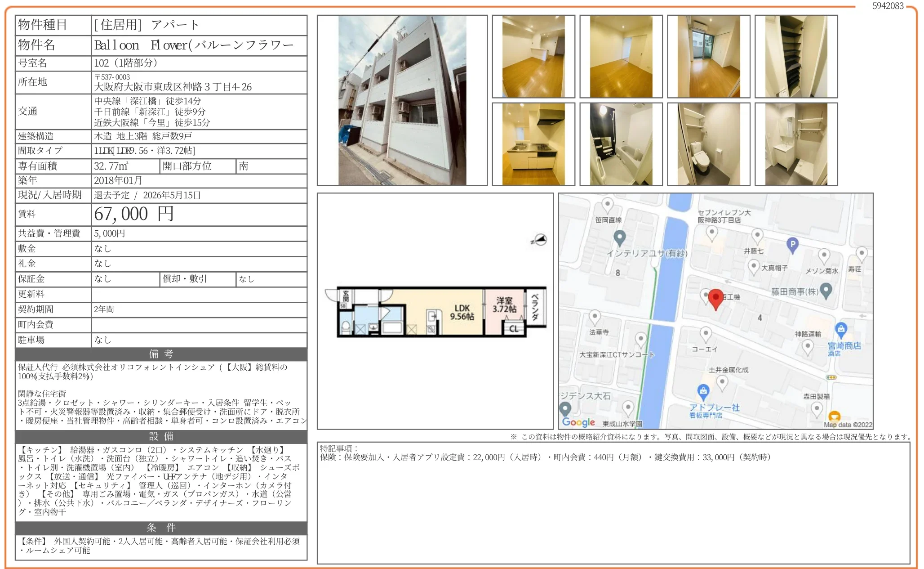Click the アドプレー社 shop marker icon
Screen dimensions: 924x569
(703, 391)
